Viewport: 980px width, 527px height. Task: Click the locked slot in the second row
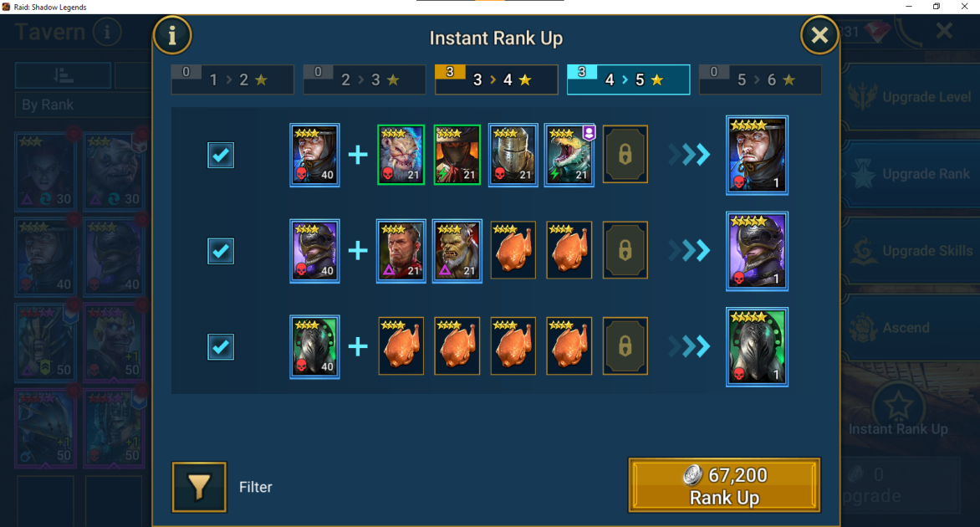pos(625,250)
